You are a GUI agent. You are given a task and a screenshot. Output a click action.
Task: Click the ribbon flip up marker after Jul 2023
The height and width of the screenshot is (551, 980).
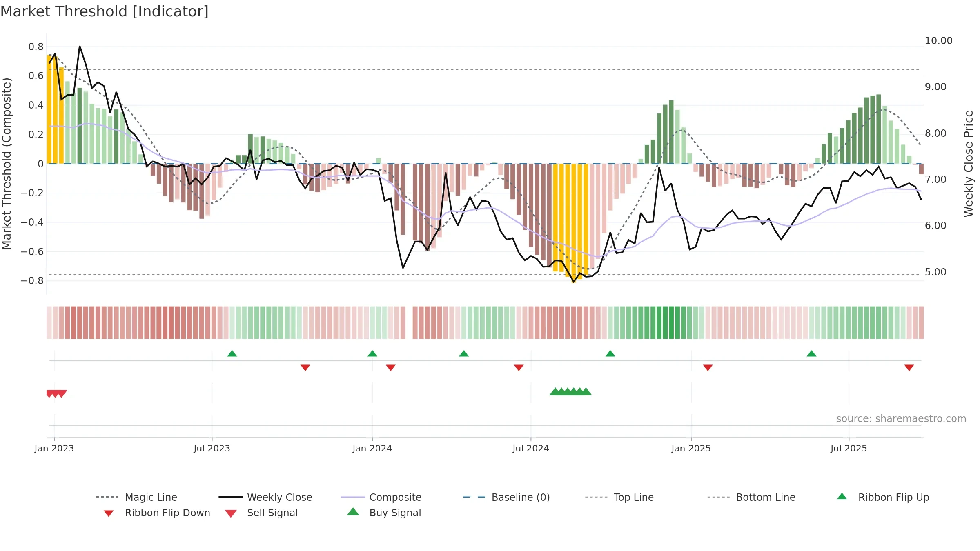232,353
